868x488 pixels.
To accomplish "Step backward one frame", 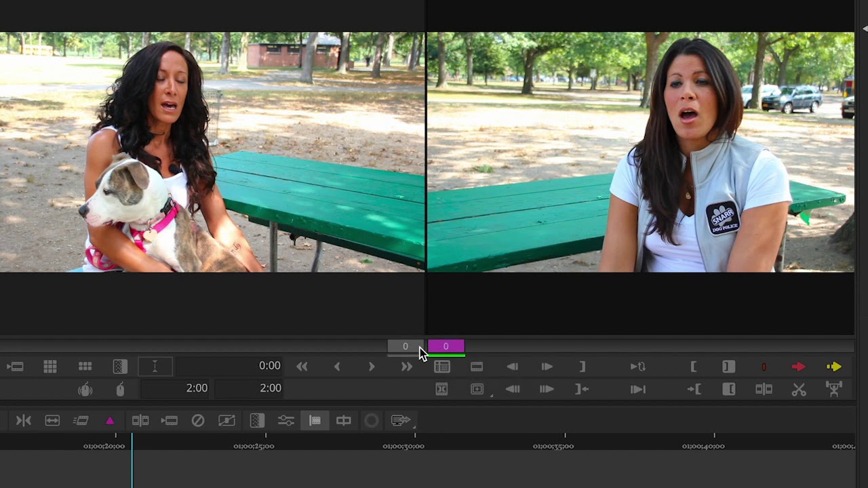I will point(512,367).
